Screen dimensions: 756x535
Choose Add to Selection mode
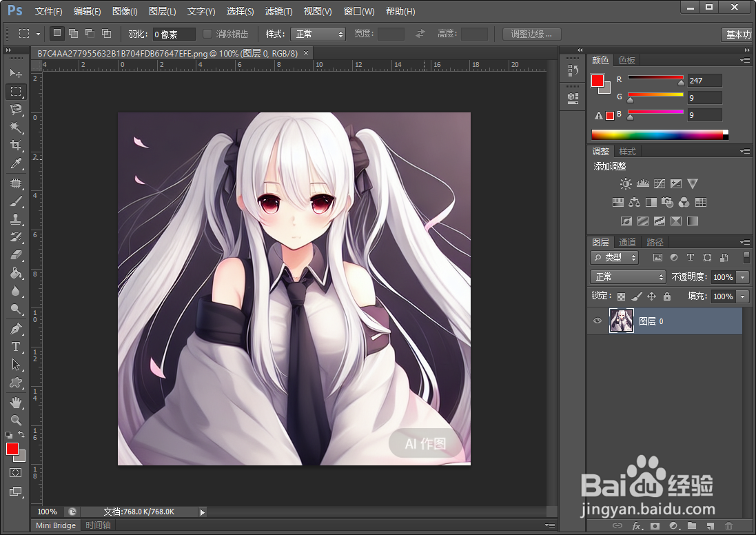pyautogui.click(x=73, y=33)
